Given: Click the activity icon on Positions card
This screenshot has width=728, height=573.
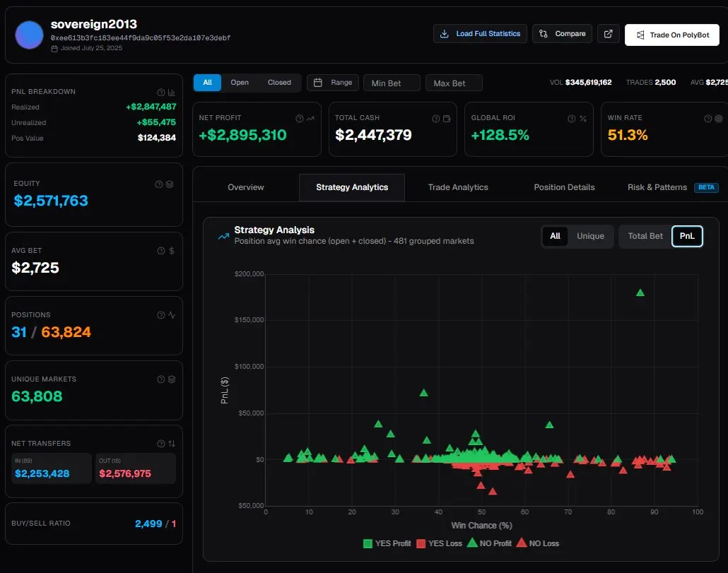Looking at the screenshot, I should [171, 315].
